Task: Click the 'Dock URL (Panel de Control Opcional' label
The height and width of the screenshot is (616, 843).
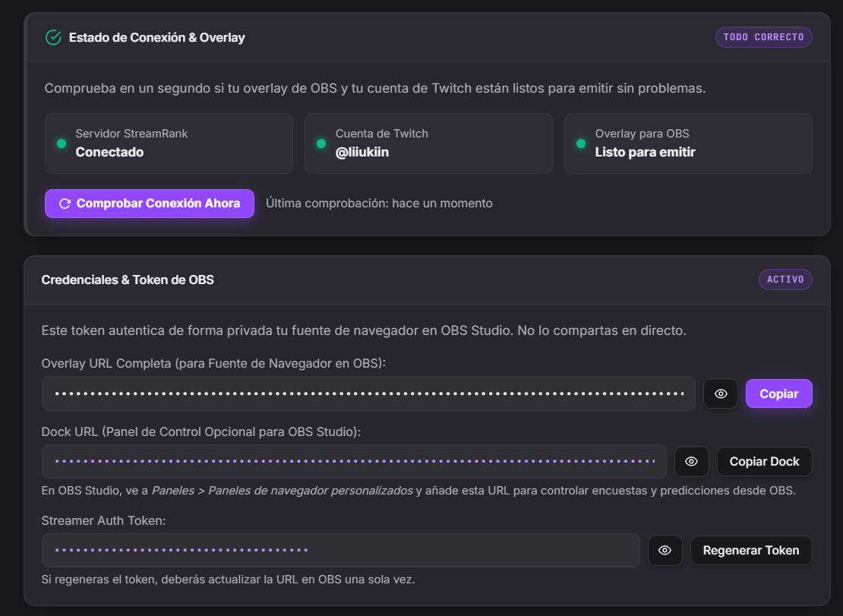Action: (201, 432)
